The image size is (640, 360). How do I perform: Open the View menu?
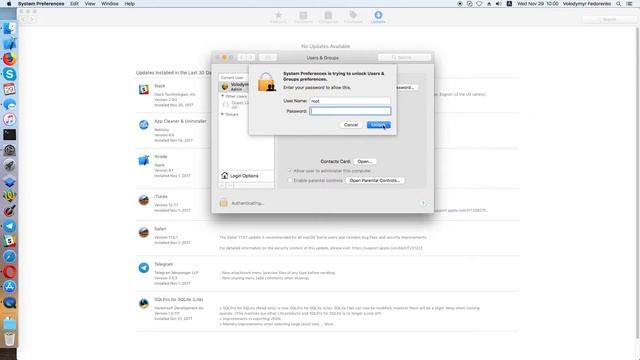click(x=90, y=4)
